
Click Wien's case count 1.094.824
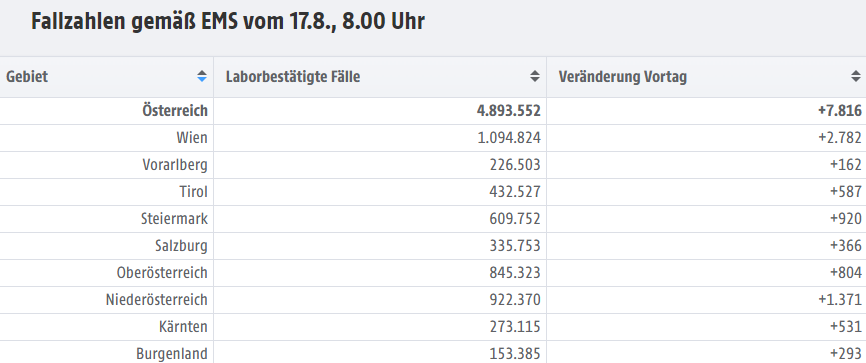[x=509, y=138]
